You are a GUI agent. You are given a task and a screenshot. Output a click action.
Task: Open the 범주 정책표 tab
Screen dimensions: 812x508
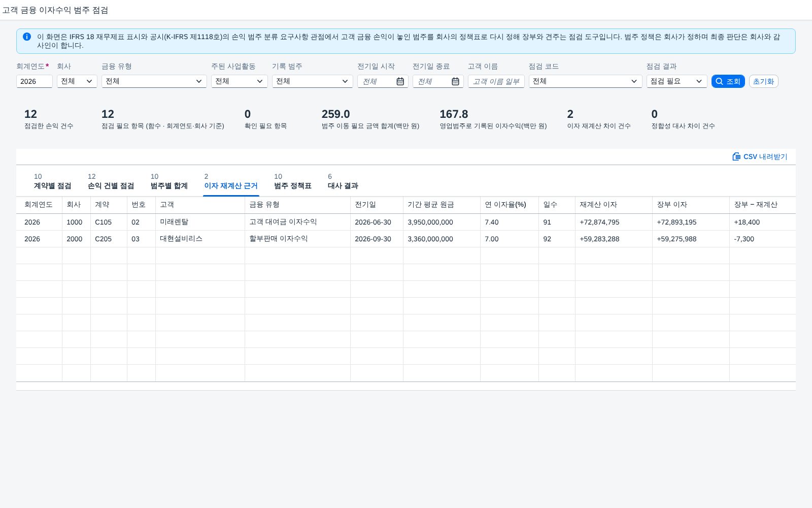click(x=293, y=181)
